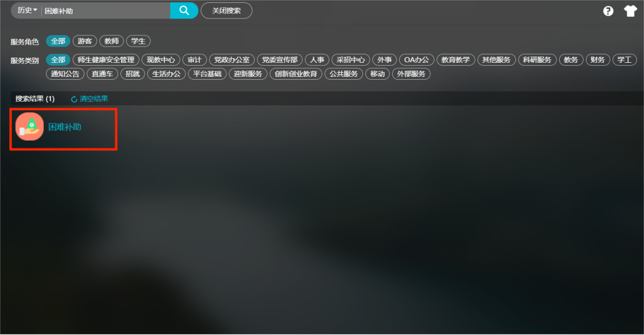Viewport: 644px width, 335px height.
Task: Switch to 外部服务 category
Action: tap(411, 74)
